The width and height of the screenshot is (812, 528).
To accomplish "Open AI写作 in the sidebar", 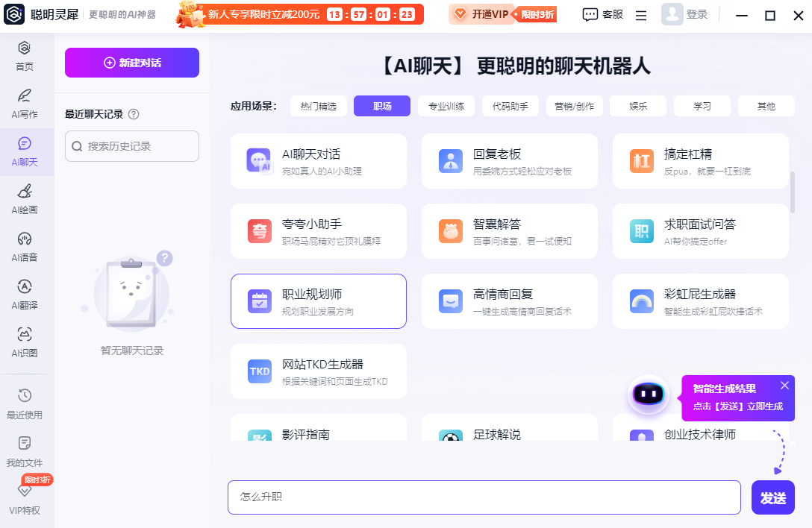I will coord(24,104).
